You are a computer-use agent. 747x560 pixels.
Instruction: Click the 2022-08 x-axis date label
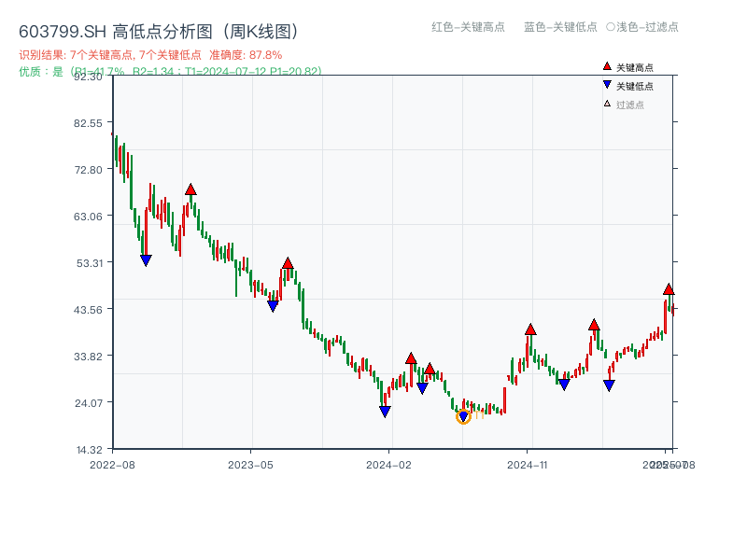tap(112, 465)
